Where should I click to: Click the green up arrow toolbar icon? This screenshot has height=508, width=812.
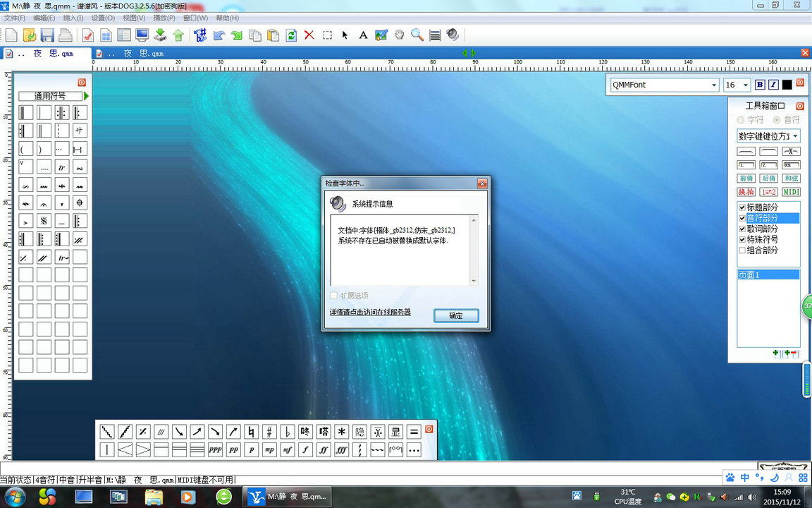point(178,35)
